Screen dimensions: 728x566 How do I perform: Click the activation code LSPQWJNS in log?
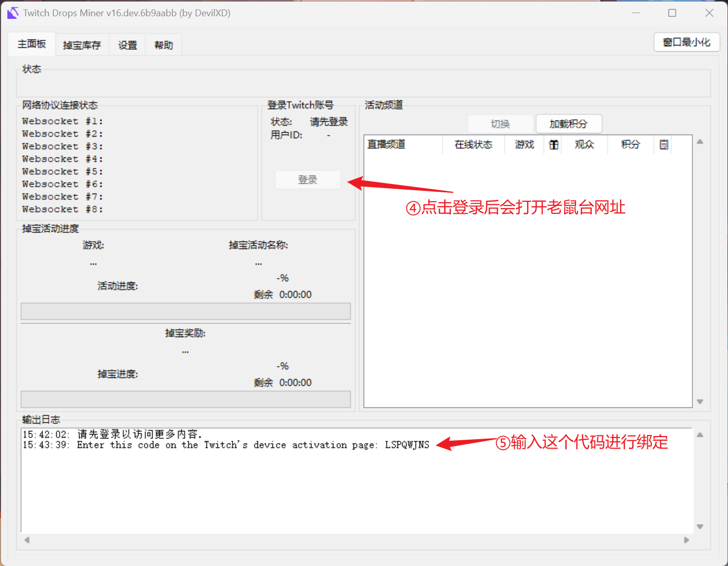407,445
